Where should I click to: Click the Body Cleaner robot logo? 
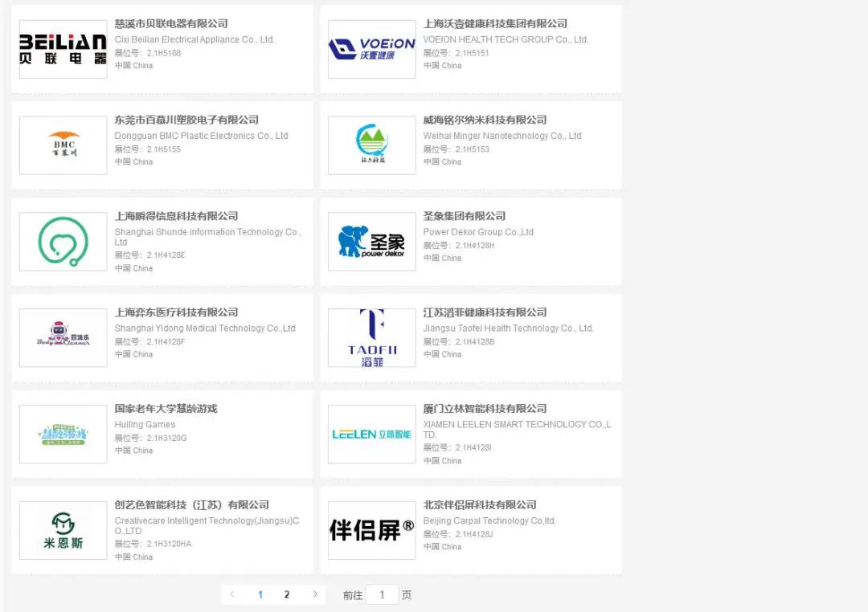pyautogui.click(x=63, y=338)
